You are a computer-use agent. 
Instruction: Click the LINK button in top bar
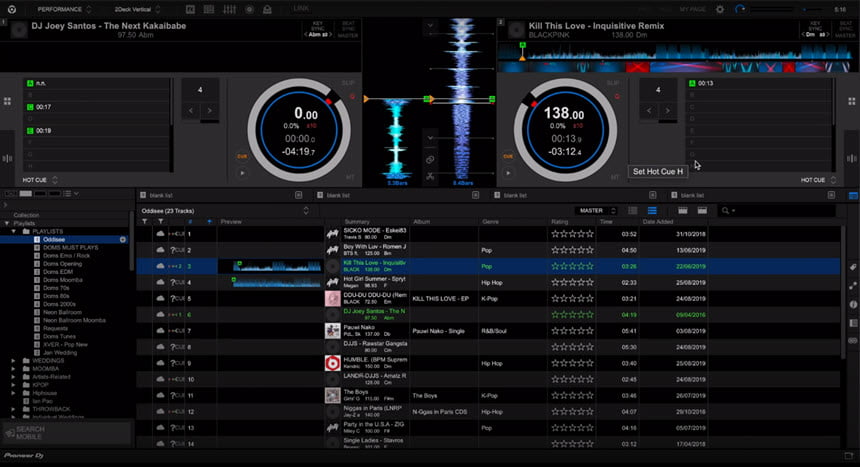coord(301,9)
